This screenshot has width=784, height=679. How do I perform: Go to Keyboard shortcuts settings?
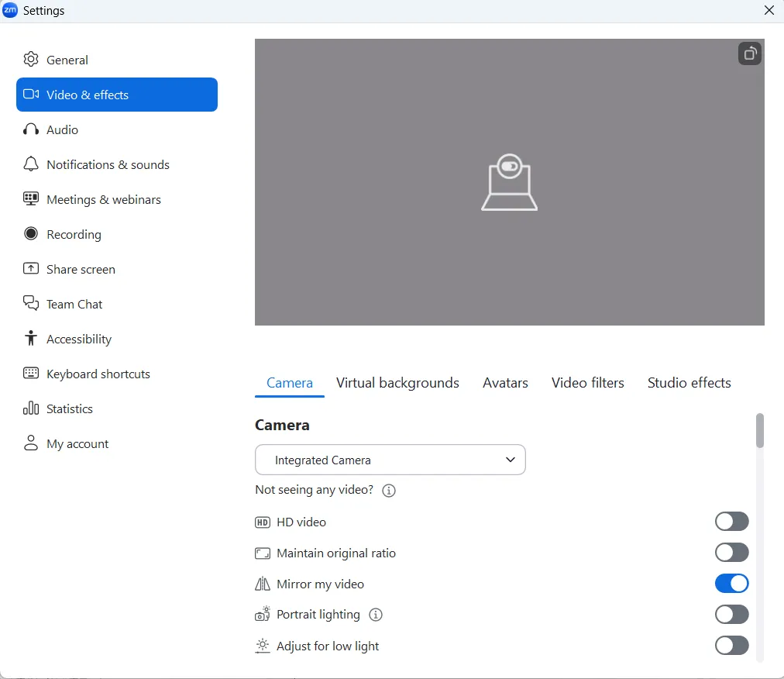pos(98,374)
